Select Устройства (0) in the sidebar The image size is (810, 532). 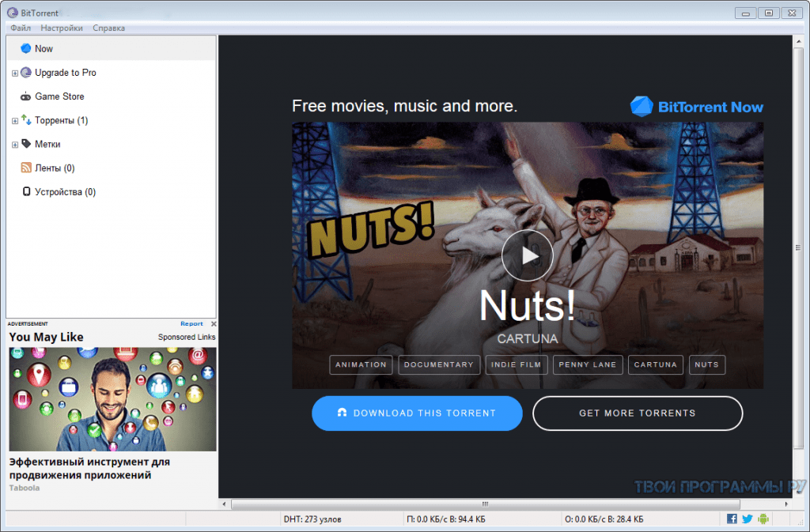point(65,192)
